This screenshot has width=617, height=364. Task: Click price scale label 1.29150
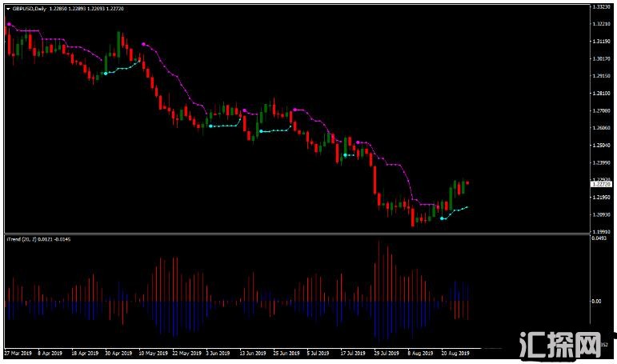[x=602, y=76]
